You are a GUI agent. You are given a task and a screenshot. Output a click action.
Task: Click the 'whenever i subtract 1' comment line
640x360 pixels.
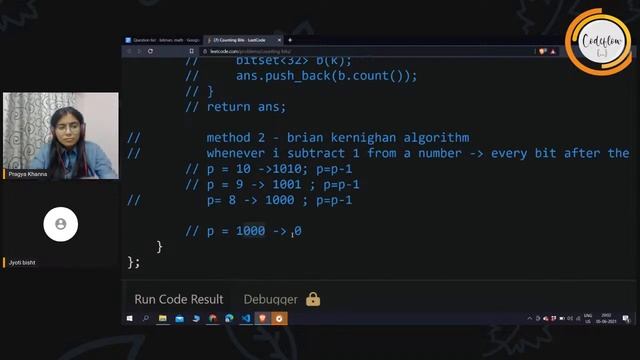(418, 153)
